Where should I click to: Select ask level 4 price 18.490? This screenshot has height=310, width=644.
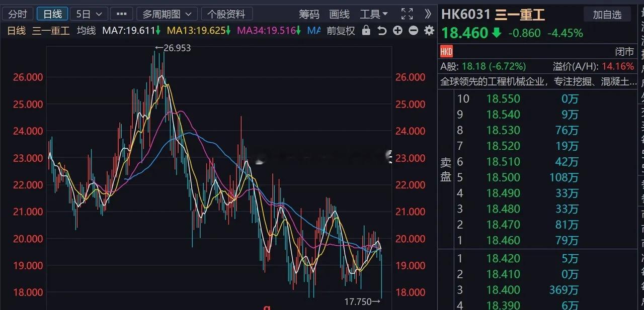(x=503, y=193)
